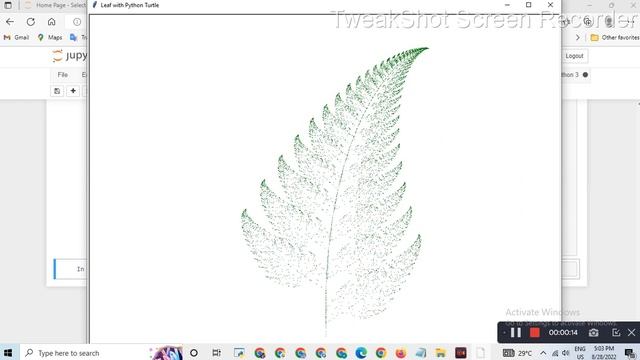
Task: Open the volume control in the tray
Action: tap(565, 353)
